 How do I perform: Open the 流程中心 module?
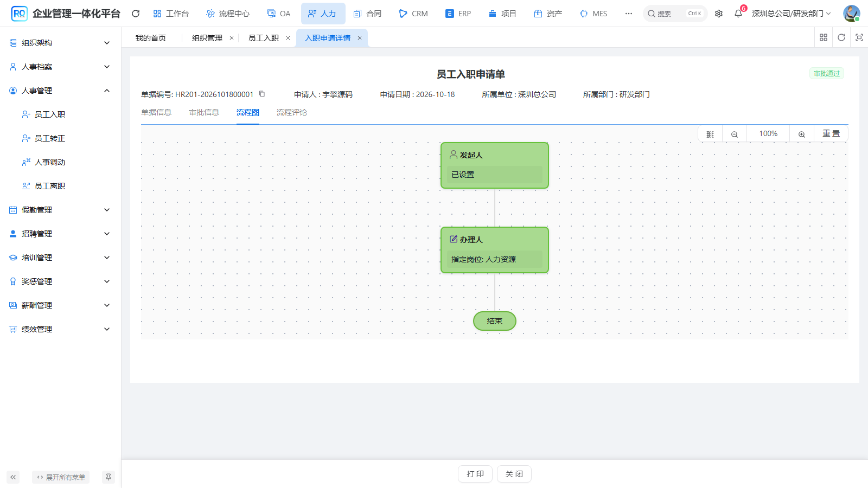(228, 14)
